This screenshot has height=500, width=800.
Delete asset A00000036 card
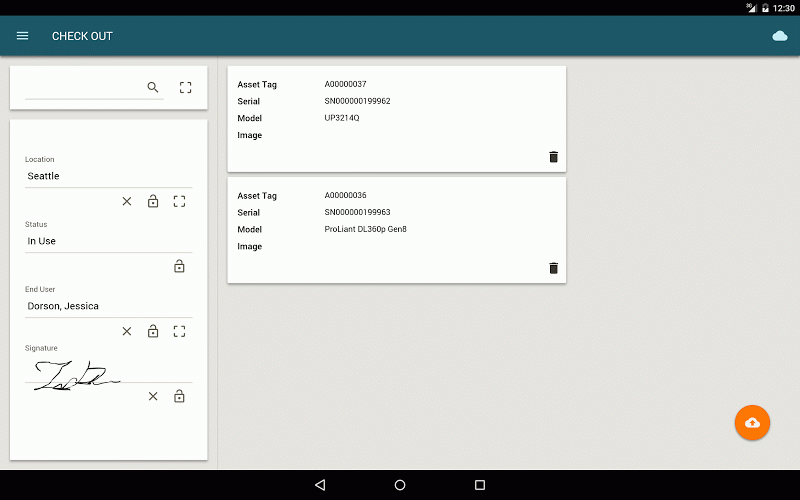tap(554, 268)
